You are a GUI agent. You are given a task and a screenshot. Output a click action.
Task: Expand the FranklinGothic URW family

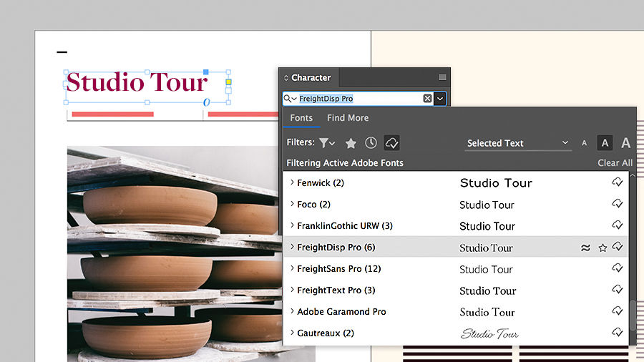(292, 225)
